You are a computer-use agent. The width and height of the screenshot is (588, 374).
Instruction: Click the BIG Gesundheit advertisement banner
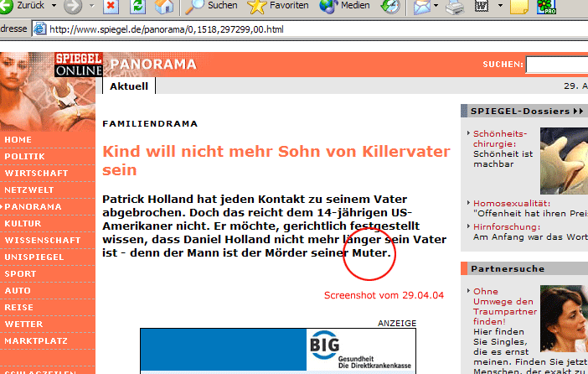278,351
